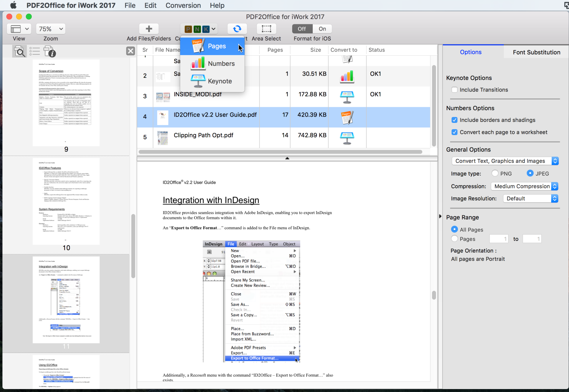Click the page range end field

pos(532,239)
